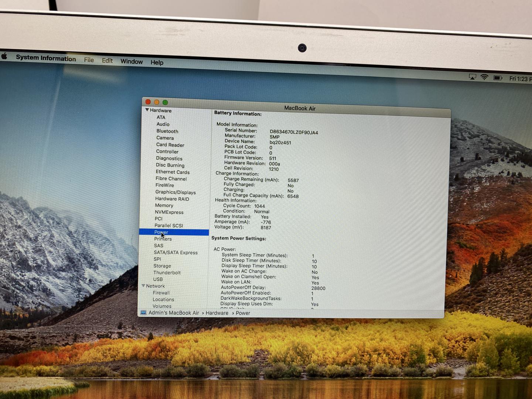Select Locations under Network

163,300
